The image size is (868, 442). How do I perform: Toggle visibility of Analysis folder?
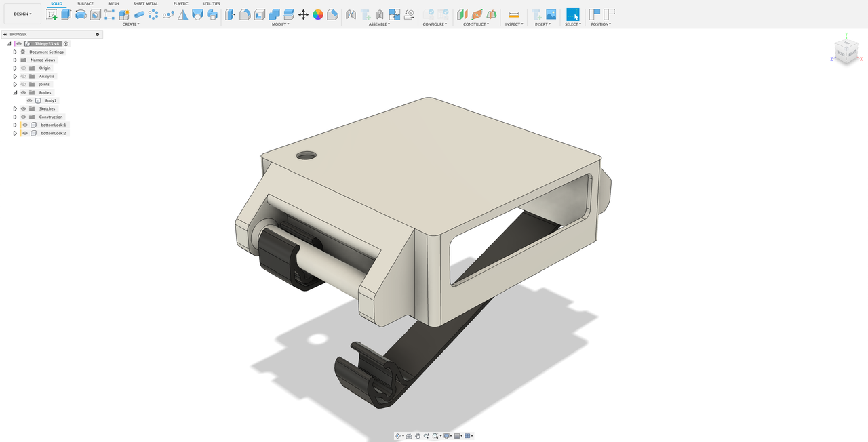(x=23, y=76)
